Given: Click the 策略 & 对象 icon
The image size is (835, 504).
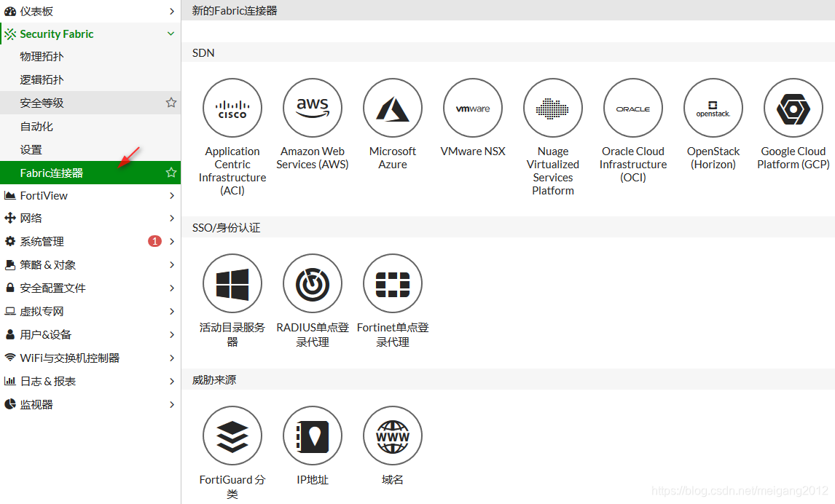Looking at the screenshot, I should click(9, 264).
